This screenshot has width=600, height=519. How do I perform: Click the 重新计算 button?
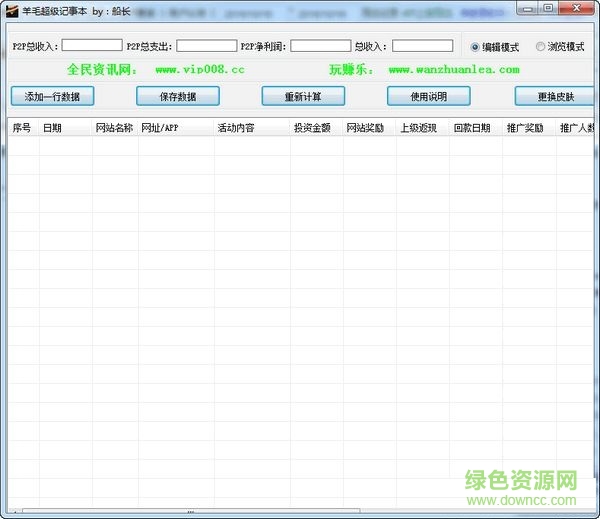tap(303, 96)
